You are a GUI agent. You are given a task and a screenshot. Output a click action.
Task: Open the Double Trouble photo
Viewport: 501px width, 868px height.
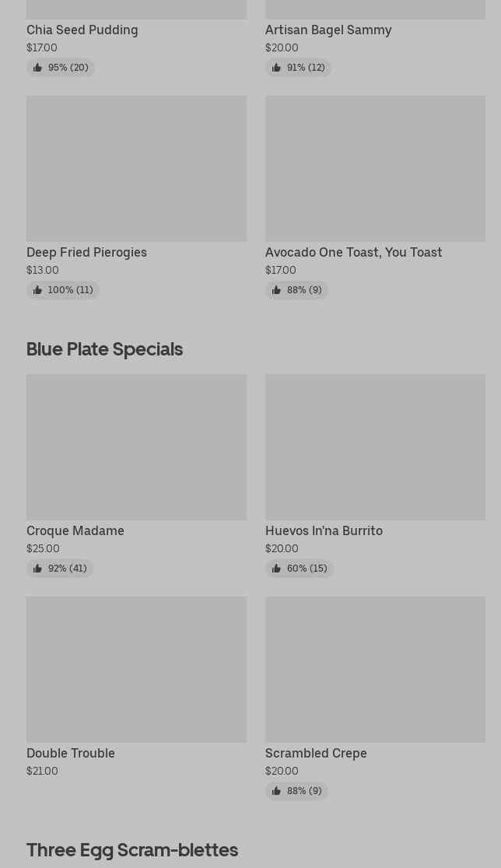tap(136, 669)
